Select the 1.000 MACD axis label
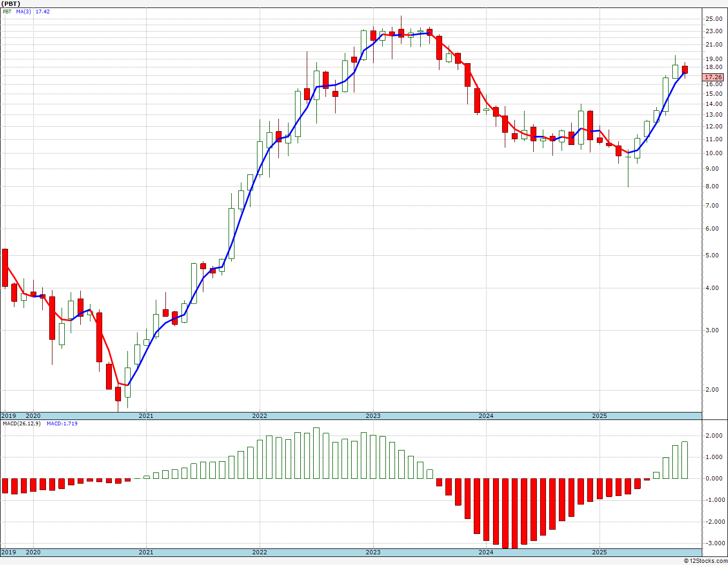The height and width of the screenshot is (565, 728). point(715,457)
